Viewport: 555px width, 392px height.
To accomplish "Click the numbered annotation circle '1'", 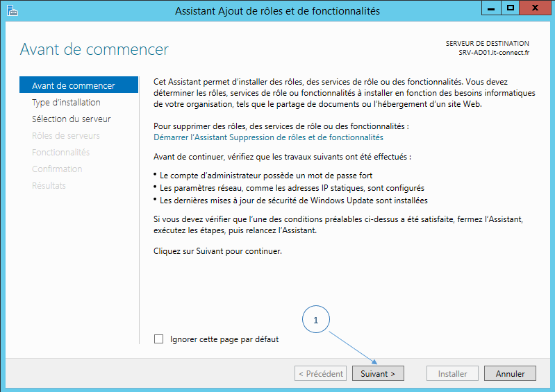I will [x=316, y=321].
